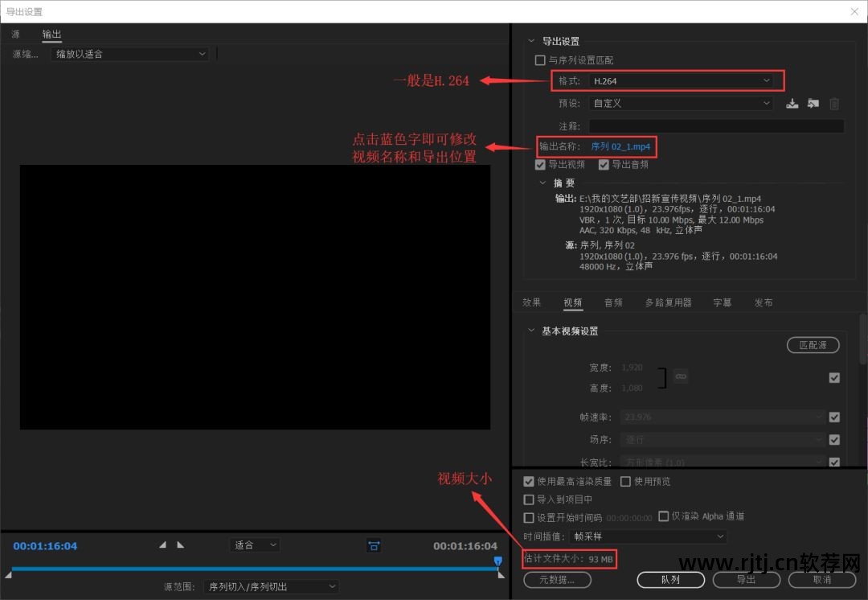Open the 效果 effects tab
This screenshot has width=868, height=600.
531,302
